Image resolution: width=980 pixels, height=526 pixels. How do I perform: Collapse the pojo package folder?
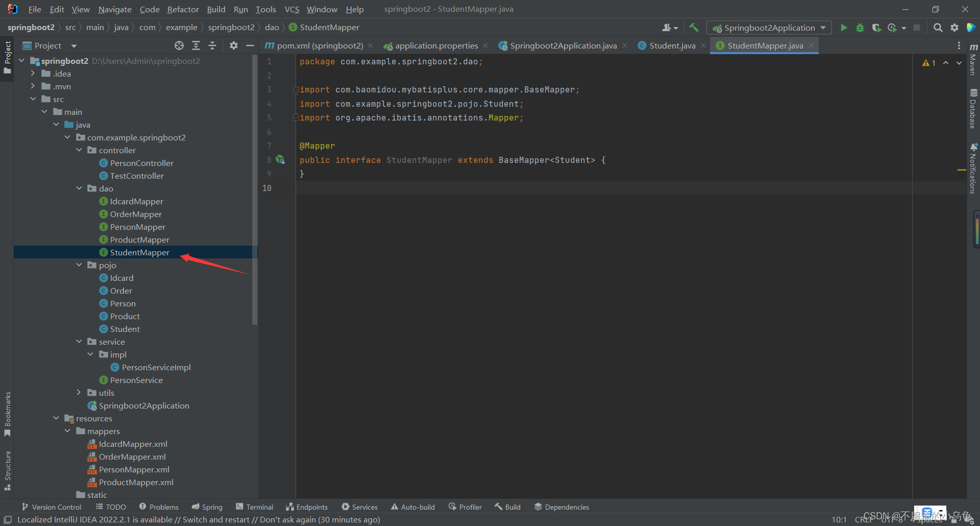point(79,265)
